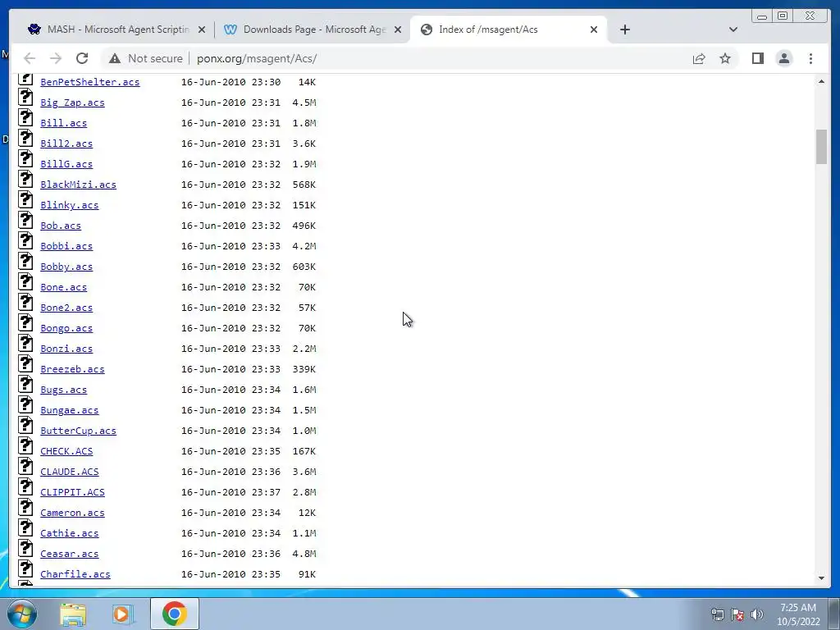Viewport: 840px width, 630px height.
Task: Click file icon next to Big_Zap.acs
Action: point(25,98)
